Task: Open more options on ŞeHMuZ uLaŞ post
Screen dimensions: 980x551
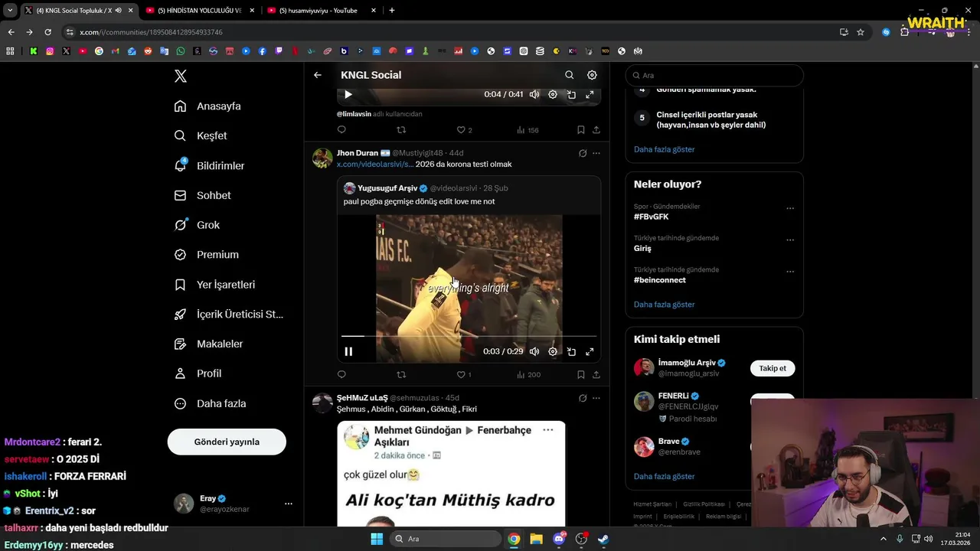Action: click(x=596, y=398)
